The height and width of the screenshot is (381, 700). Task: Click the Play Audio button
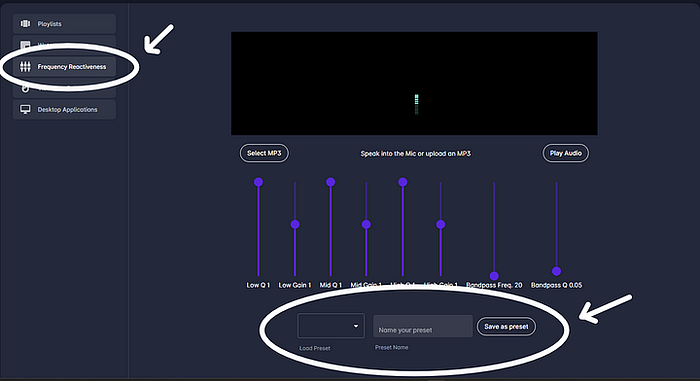coord(566,153)
